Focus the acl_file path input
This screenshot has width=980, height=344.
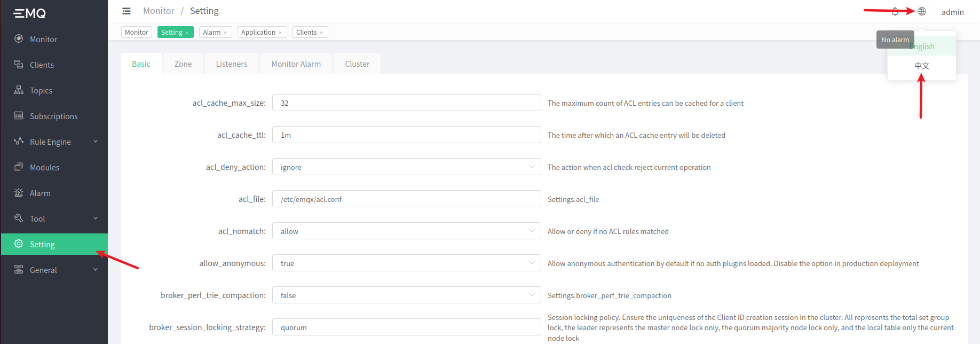(x=407, y=199)
